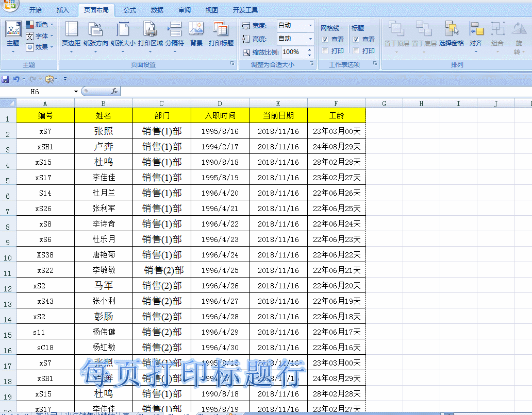Image resolution: width=532 pixels, height=415 pixels.
Task: Click inside the formula bar input
Action: click(x=326, y=92)
